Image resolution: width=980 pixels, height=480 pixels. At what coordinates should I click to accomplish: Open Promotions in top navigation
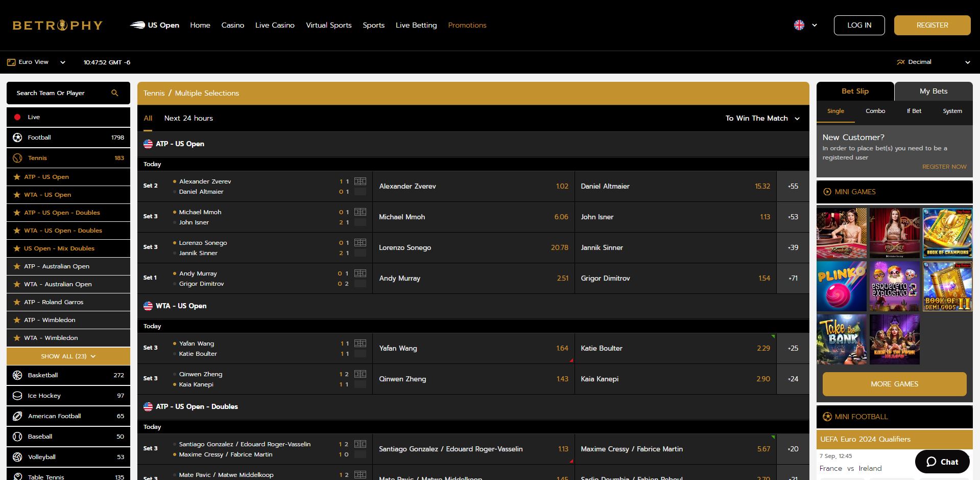click(x=467, y=25)
